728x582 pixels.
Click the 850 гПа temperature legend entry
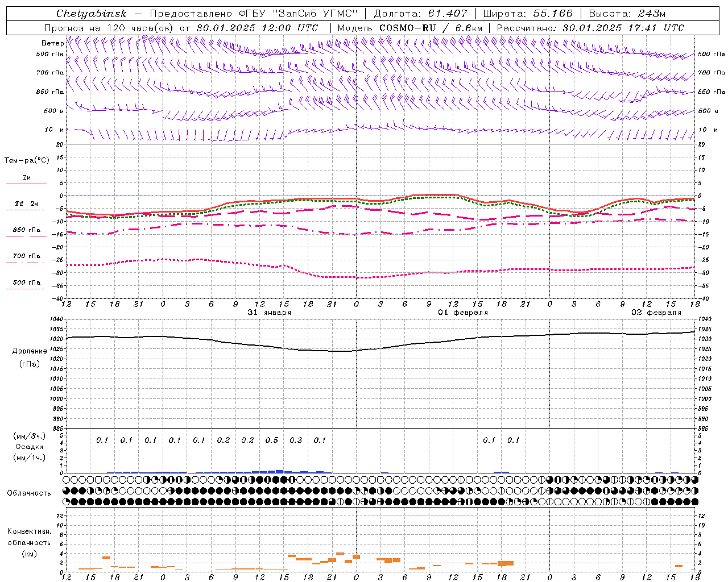tap(26, 230)
